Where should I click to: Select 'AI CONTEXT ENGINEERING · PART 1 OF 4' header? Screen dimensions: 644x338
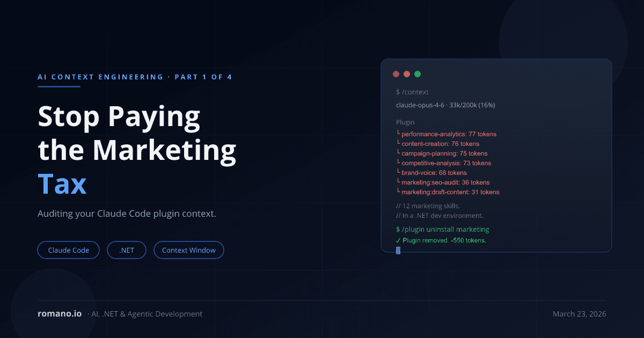134,77
